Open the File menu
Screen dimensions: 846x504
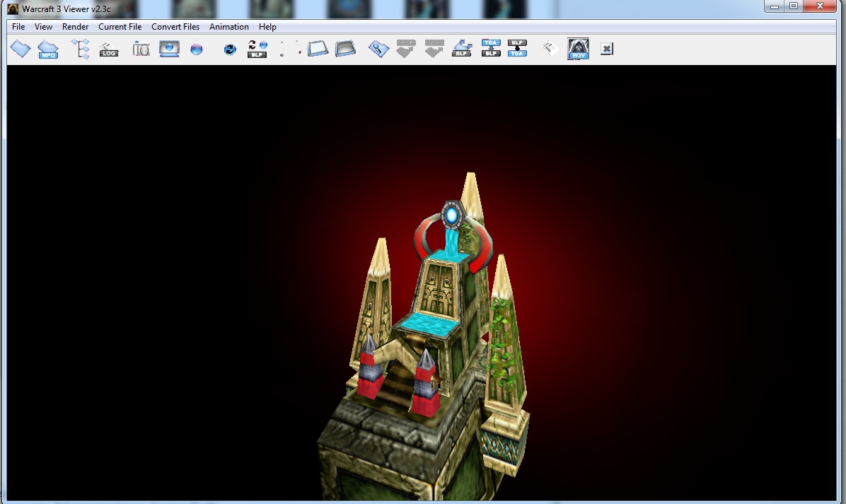(18, 26)
